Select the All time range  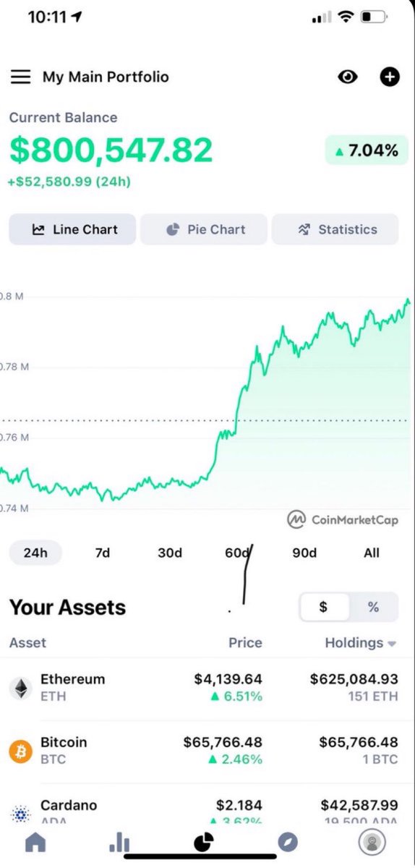(x=372, y=553)
